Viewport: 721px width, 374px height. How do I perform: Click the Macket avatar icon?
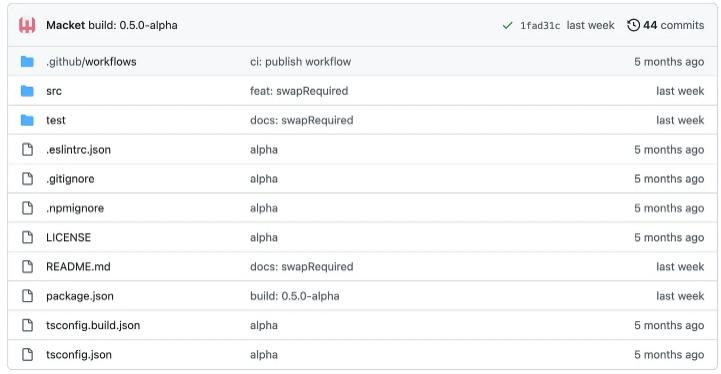(27, 25)
